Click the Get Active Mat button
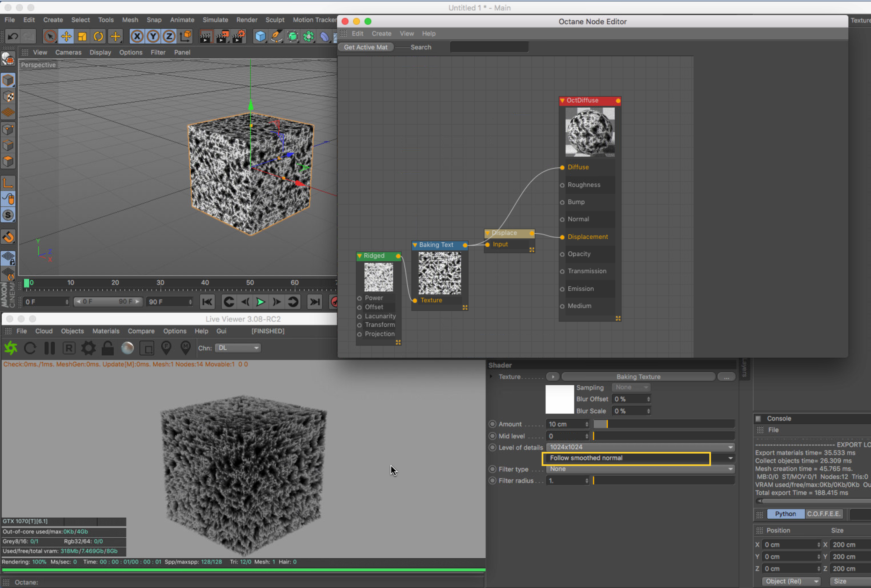Screen dimensions: 871x588 pos(365,47)
